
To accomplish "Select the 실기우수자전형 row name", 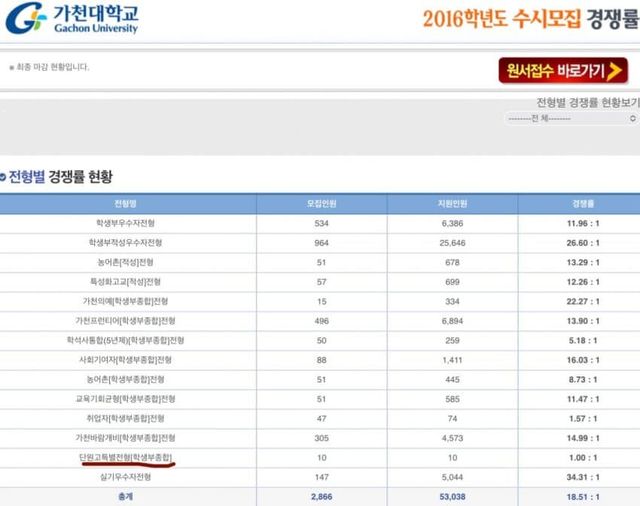I will [x=128, y=477].
